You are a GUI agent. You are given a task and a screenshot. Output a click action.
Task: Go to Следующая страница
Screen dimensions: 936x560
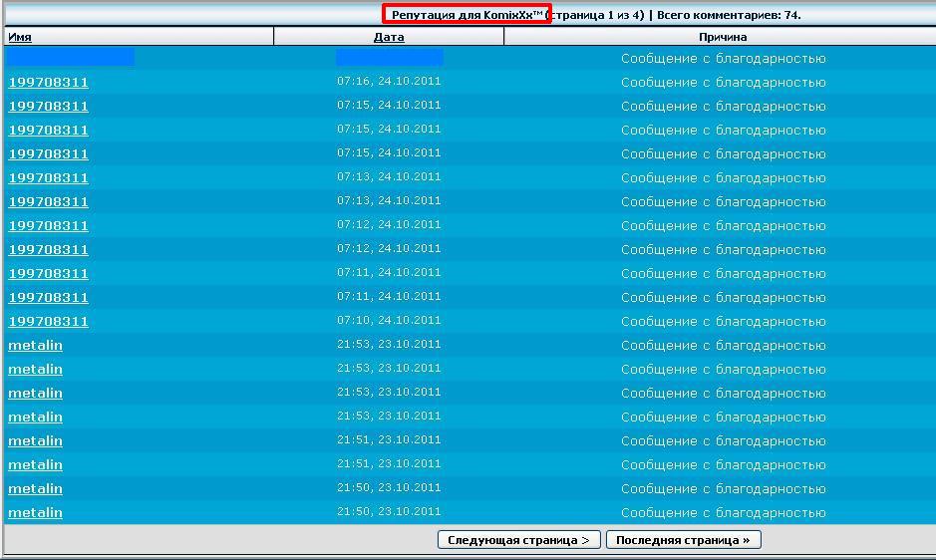point(518,540)
